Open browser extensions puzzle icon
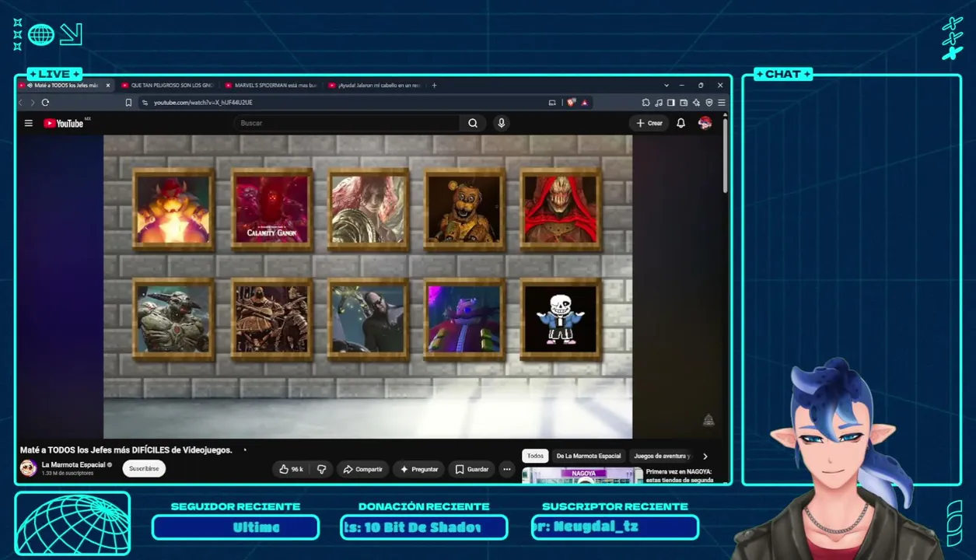 pos(645,103)
